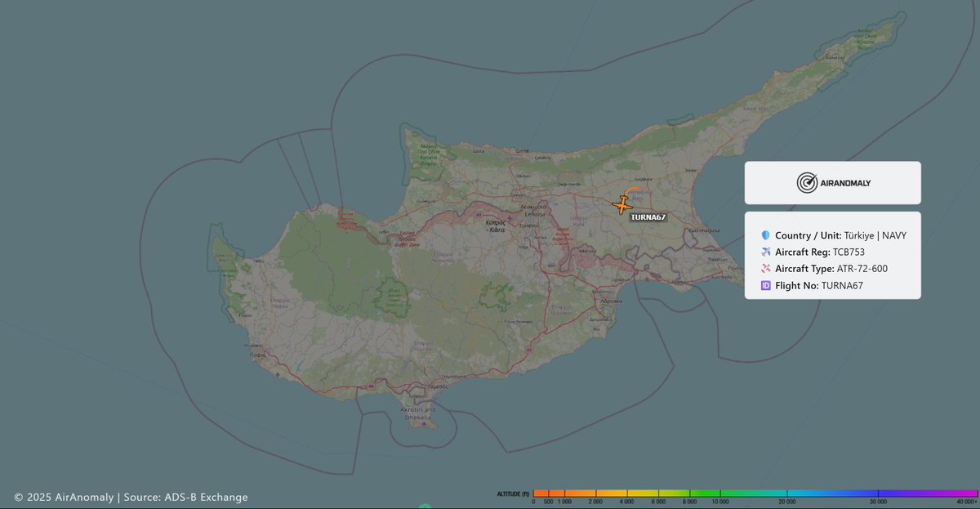Click the AirAnomaly radar logo
This screenshot has width=980, height=509.
(807, 183)
